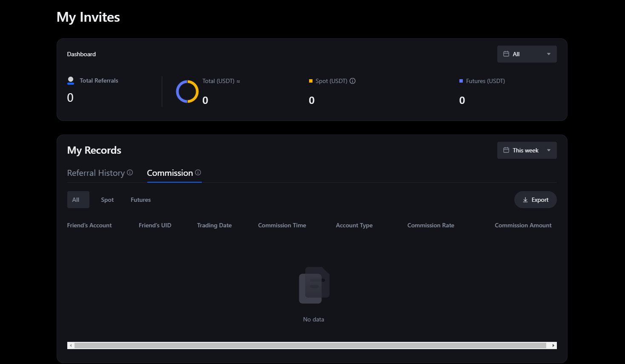
Task: Click the Total Referrals person icon
Action: pyautogui.click(x=71, y=80)
